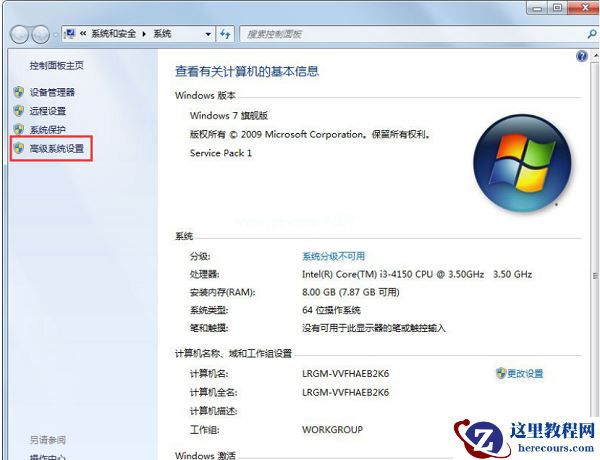The height and width of the screenshot is (460, 600).
Task: Open Advanced system settings (高级系统设置)
Action: click(x=57, y=148)
